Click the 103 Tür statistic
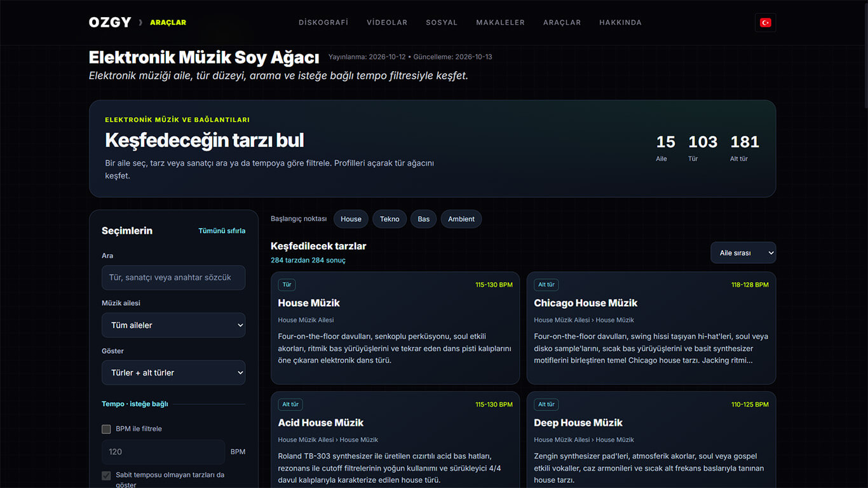Viewport: 868px width, 488px height. point(702,148)
